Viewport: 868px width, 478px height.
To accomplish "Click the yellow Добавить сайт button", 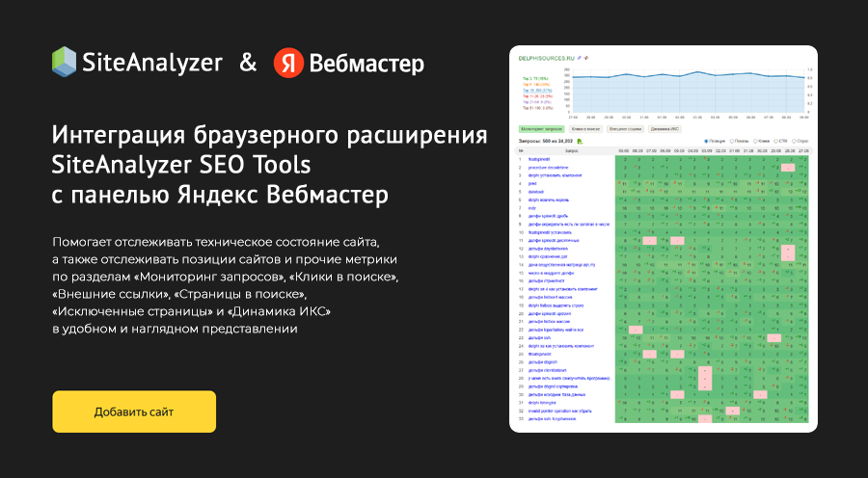I will coord(134,412).
